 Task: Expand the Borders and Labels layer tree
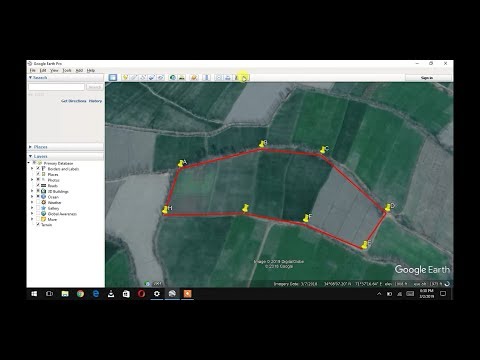tap(32, 169)
